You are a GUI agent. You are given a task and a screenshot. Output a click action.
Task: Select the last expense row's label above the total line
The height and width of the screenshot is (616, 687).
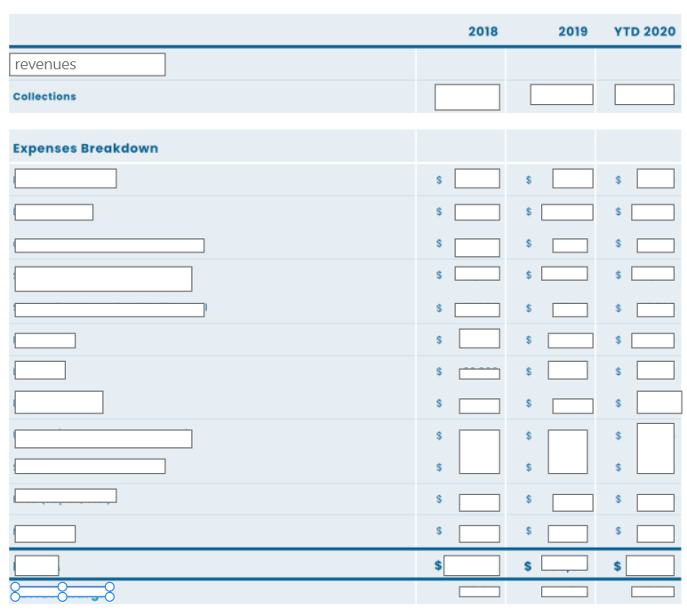pyautogui.click(x=45, y=534)
